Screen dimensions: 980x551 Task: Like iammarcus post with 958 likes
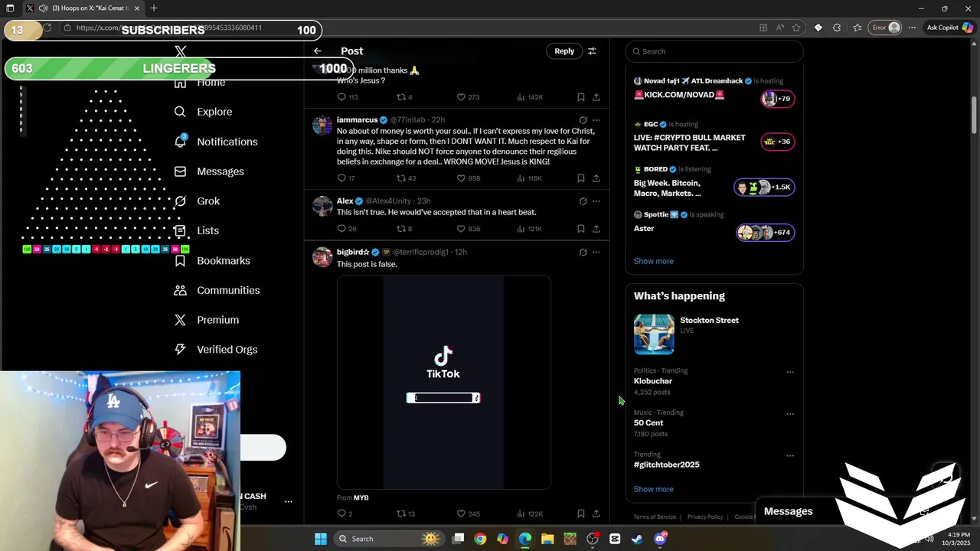(468, 178)
